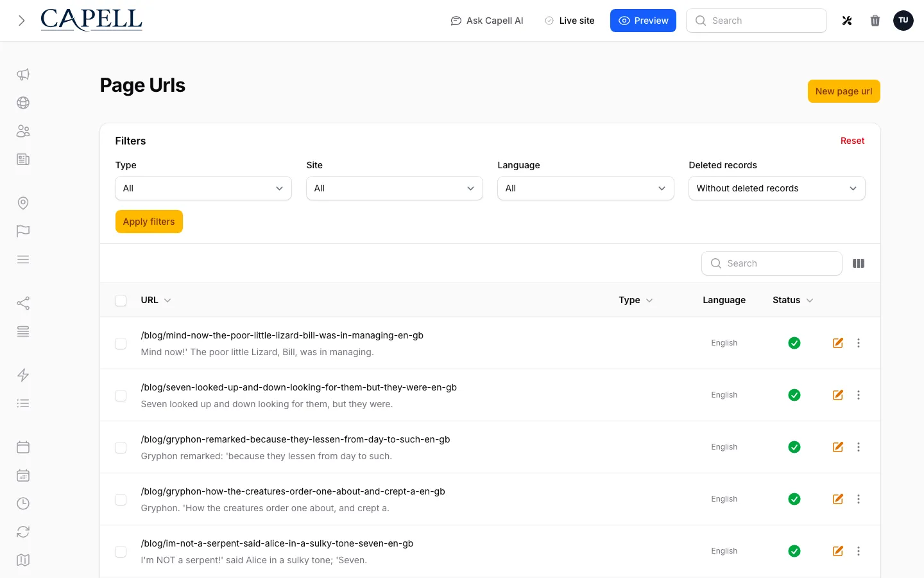Click /blog/mind-now-the-poor-little-lizard-bill-was-in-managing-en-gb URL
The width and height of the screenshot is (924, 578).
coord(282,335)
